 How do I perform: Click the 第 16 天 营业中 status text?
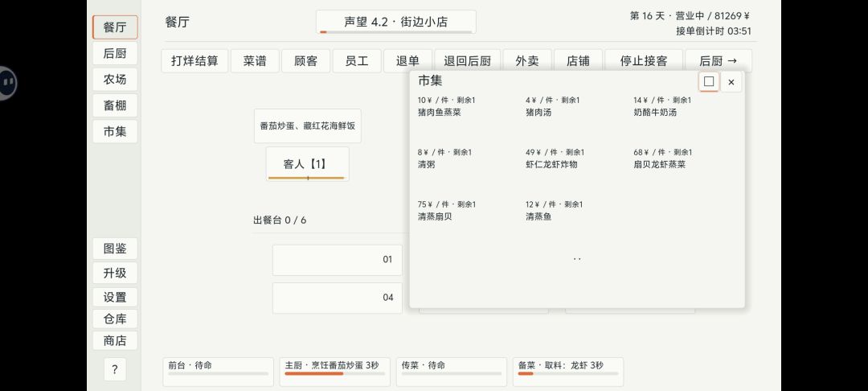[690, 16]
